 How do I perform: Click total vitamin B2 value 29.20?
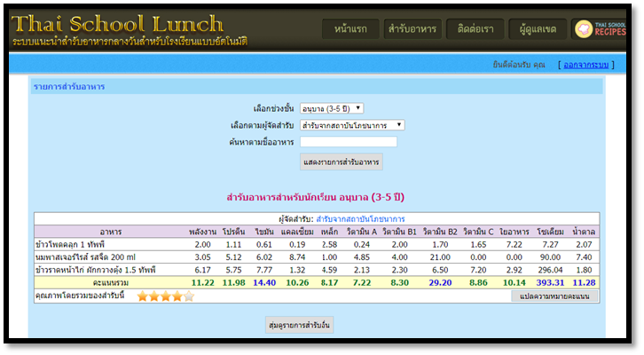tap(440, 283)
